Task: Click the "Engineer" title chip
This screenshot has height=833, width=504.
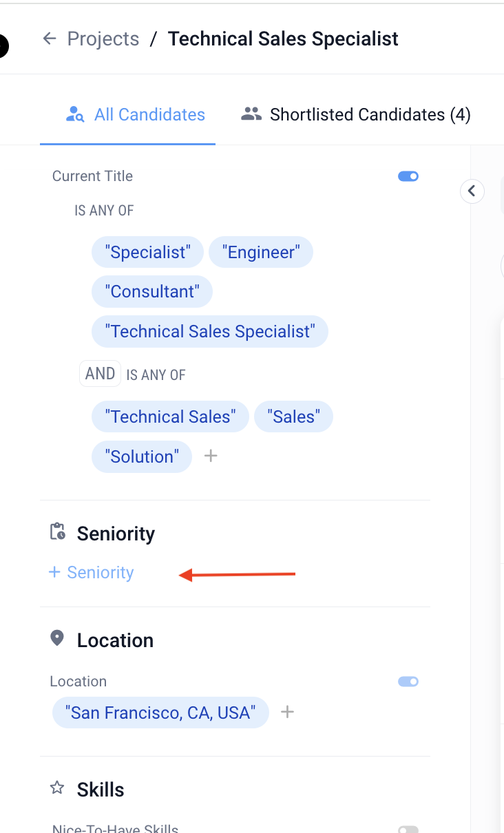Action: 260,252
